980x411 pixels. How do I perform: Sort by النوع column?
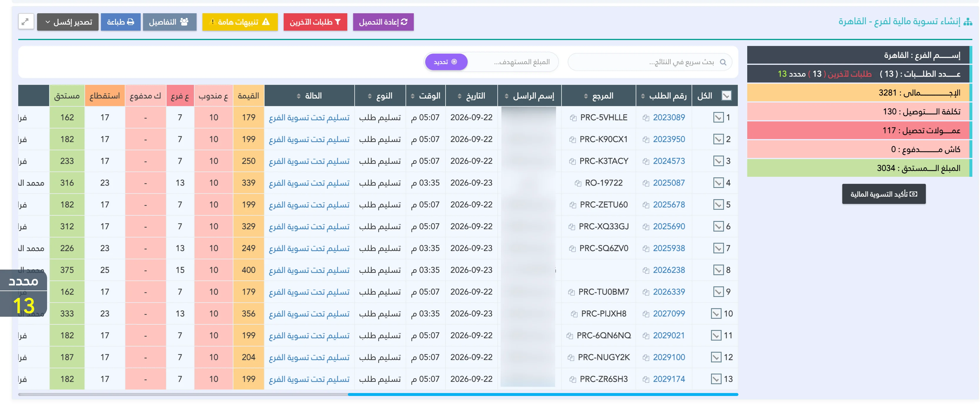point(380,96)
